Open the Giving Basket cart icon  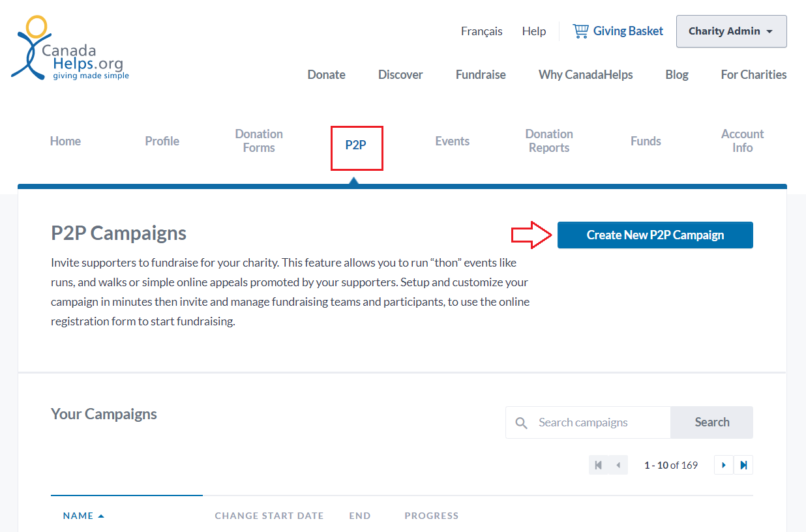click(580, 31)
